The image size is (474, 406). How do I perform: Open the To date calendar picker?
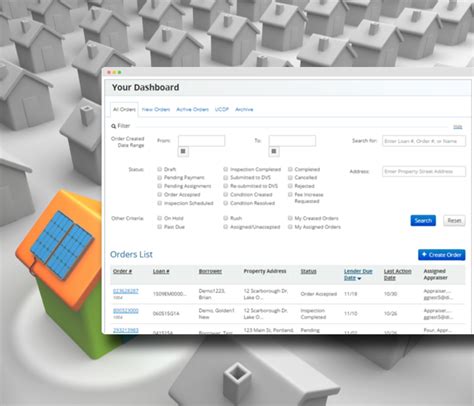pyautogui.click(x=274, y=151)
